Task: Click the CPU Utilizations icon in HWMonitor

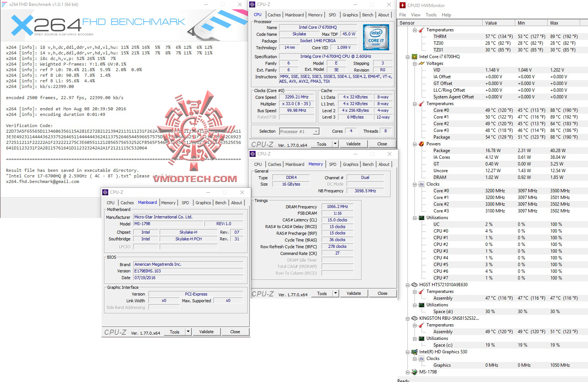Action: 422,218
